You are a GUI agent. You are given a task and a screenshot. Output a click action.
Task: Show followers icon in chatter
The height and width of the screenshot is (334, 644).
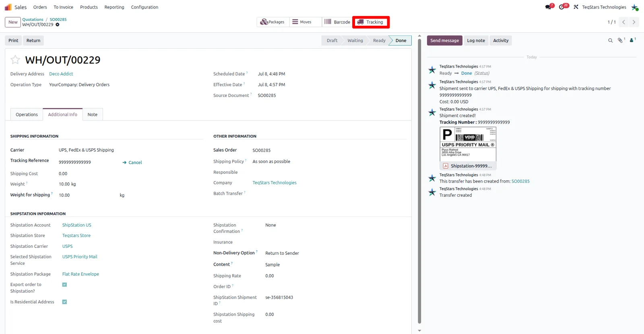(x=632, y=40)
